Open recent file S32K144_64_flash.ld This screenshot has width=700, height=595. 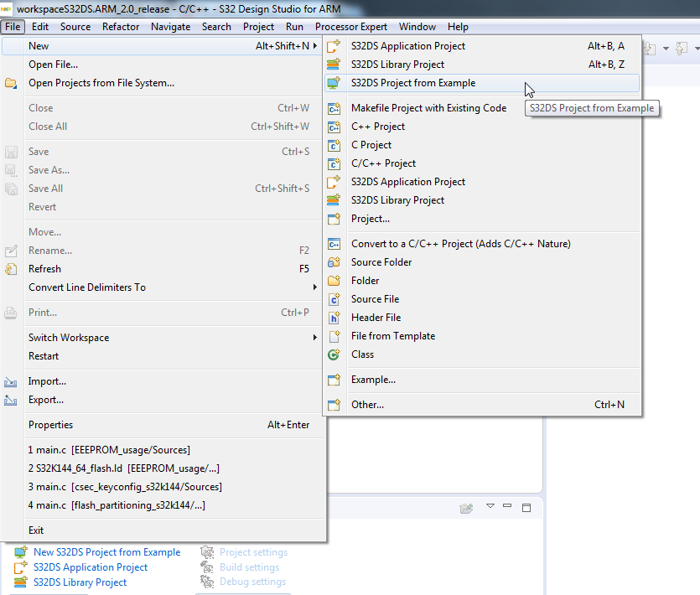(163, 468)
